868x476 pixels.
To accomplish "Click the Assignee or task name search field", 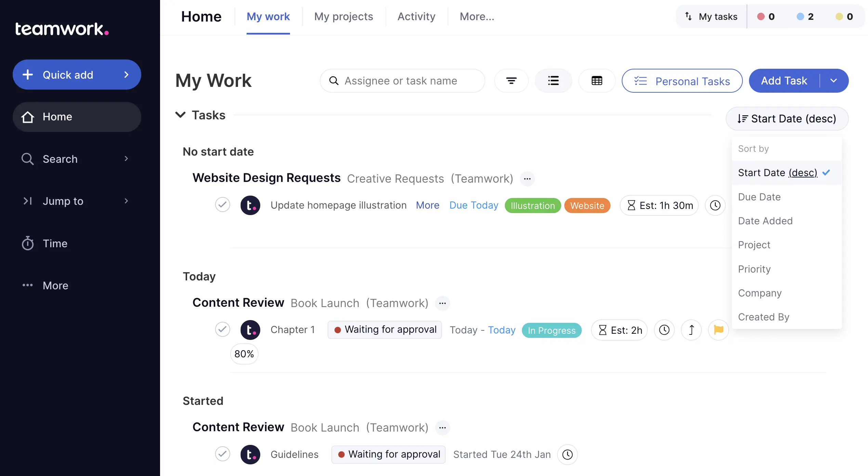I will (402, 81).
